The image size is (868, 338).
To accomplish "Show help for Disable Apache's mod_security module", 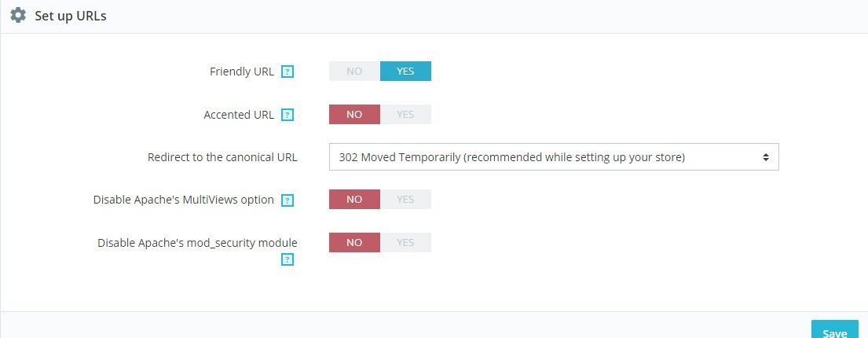I will pyautogui.click(x=288, y=259).
